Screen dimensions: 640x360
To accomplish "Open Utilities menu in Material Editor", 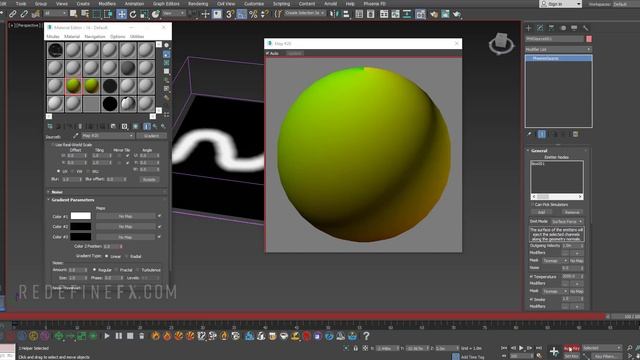I will (x=137, y=36).
